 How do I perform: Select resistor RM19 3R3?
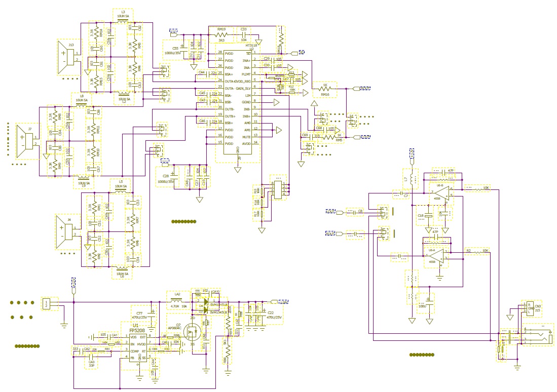[221, 35]
